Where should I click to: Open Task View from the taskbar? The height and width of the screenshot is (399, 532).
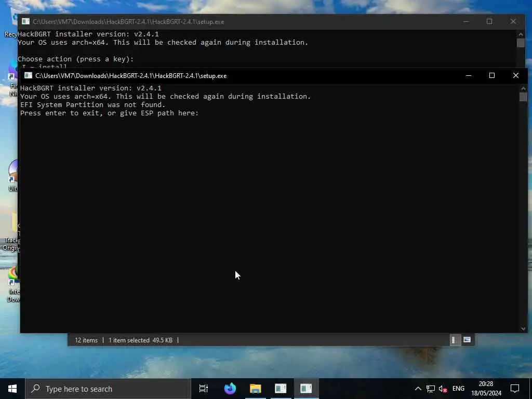pyautogui.click(x=204, y=389)
